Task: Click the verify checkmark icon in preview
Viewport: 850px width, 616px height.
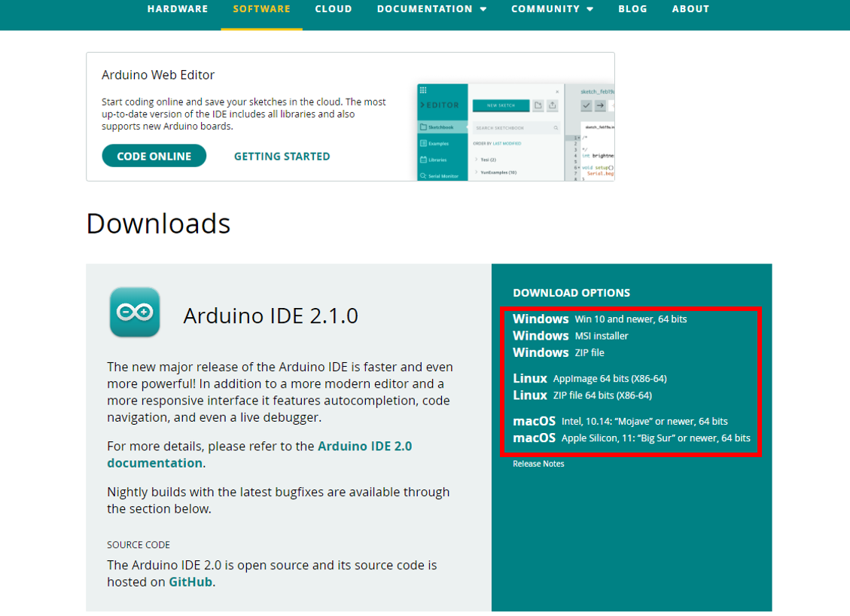Action: (586, 105)
